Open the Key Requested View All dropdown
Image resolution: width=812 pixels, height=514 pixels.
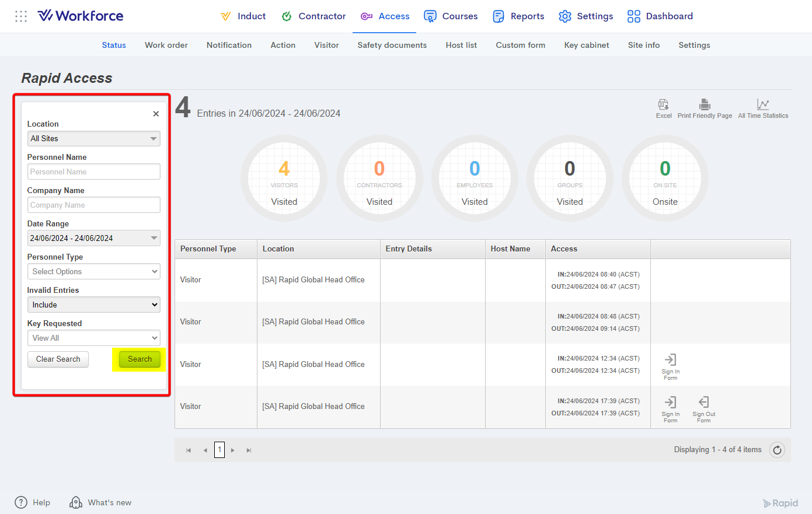tap(94, 338)
